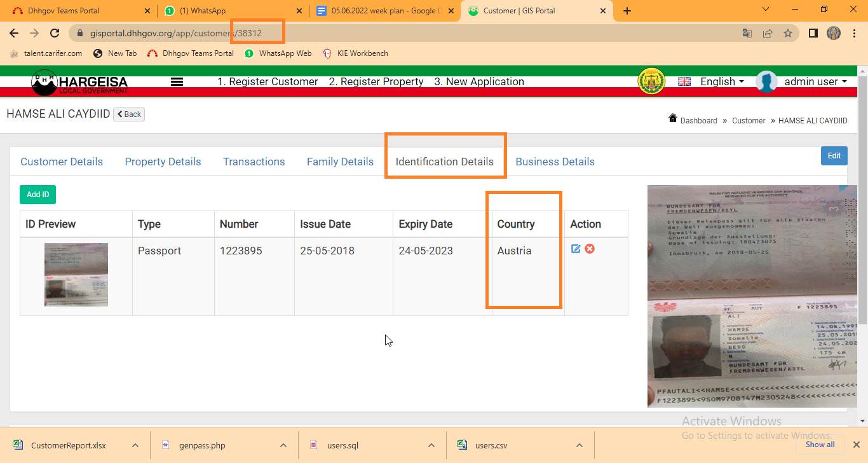This screenshot has height=463, width=868.
Task: Click the Customer breadcrumb link
Action: (749, 120)
